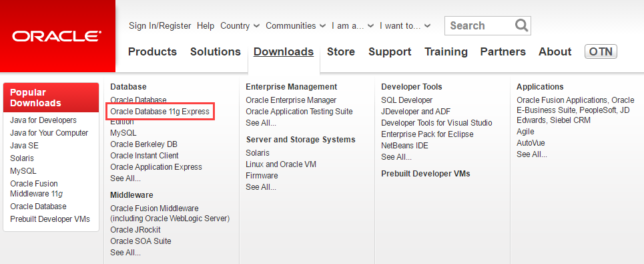Open the Support menu
This screenshot has width=644, height=264.
[x=390, y=52]
